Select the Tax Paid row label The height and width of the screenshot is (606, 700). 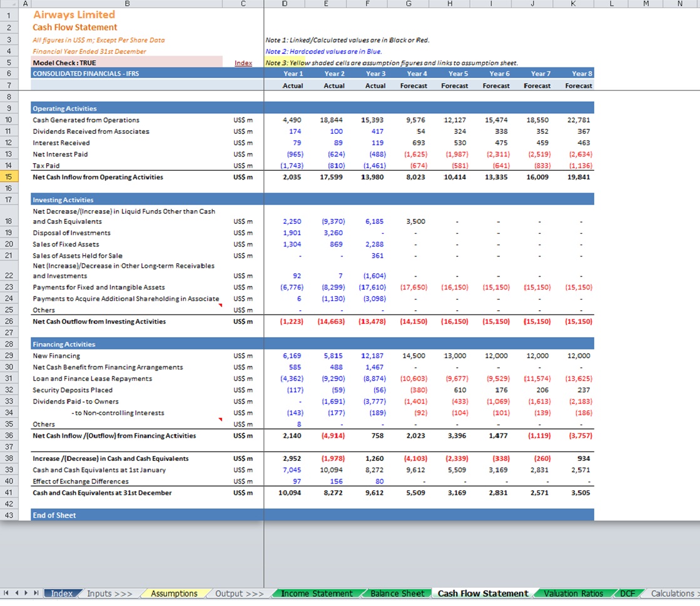click(x=46, y=166)
